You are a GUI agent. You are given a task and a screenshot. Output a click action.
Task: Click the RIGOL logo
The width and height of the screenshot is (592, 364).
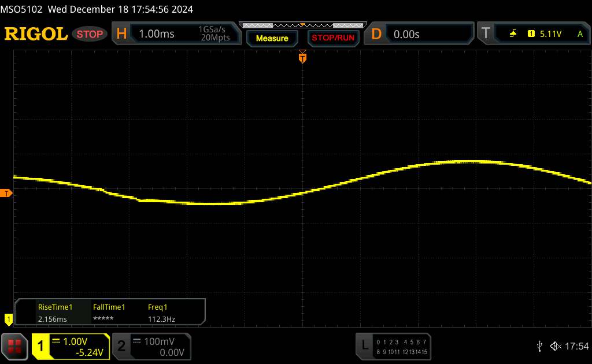36,34
